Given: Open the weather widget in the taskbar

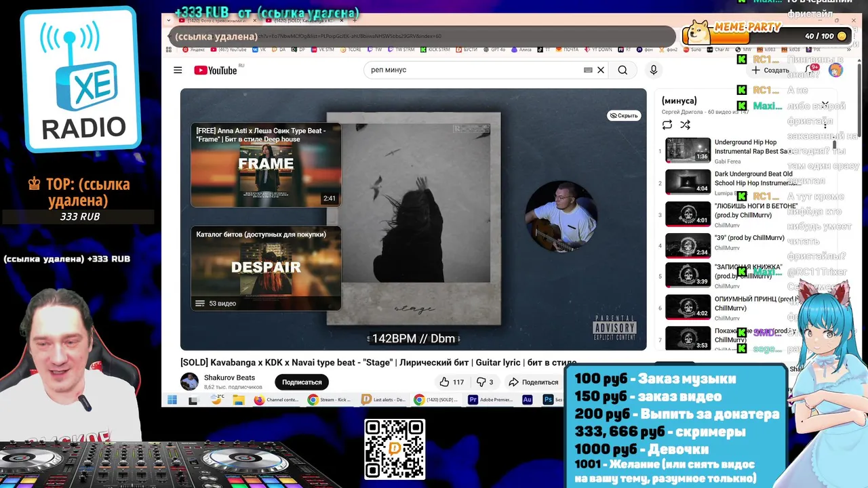Looking at the screenshot, I should tap(216, 400).
